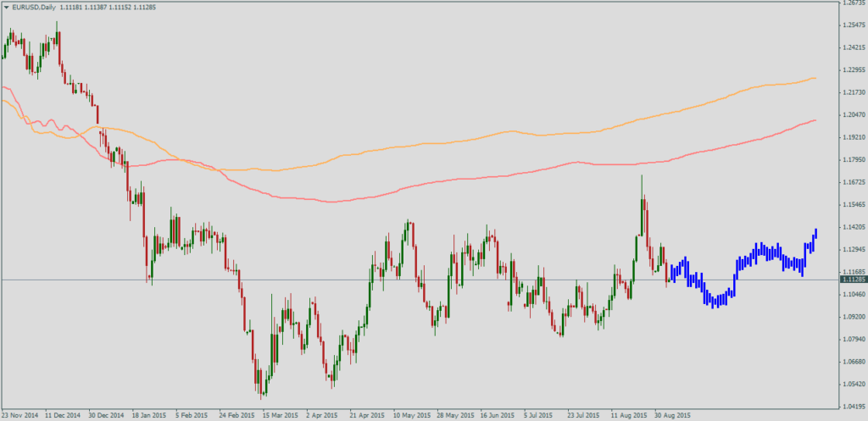Image resolution: width=868 pixels, height=421 pixels.
Task: Click the 1.04195 label on price axis
Action: [x=851, y=407]
